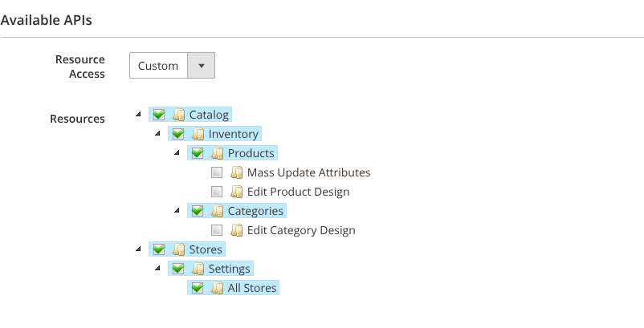Select the Inventory tree label

click(x=234, y=134)
